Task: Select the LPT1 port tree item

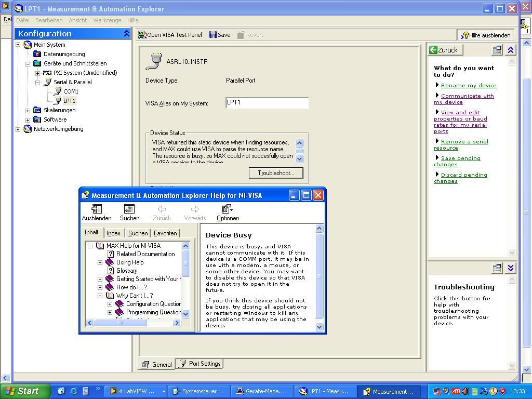Action: click(x=69, y=101)
